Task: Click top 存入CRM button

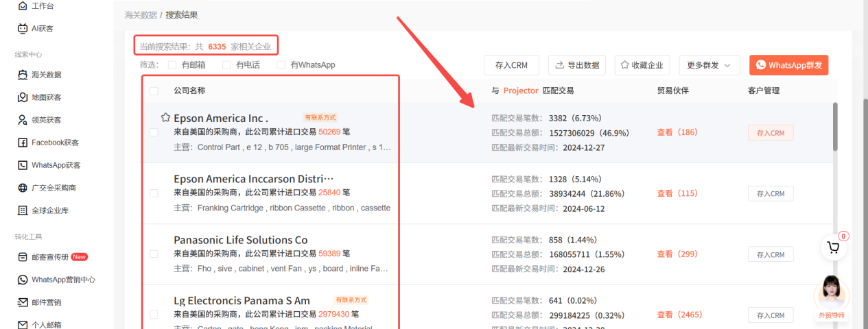Action: (x=511, y=65)
